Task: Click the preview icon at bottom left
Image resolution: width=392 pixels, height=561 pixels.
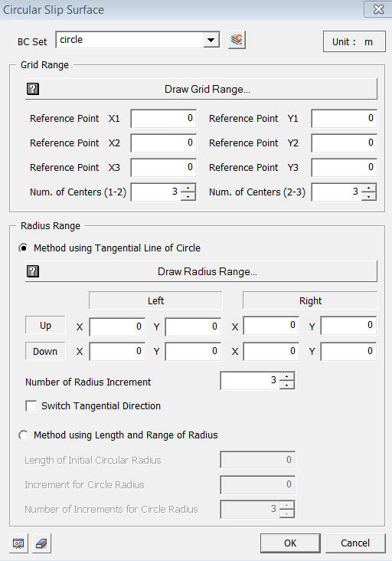Action: tap(18, 543)
